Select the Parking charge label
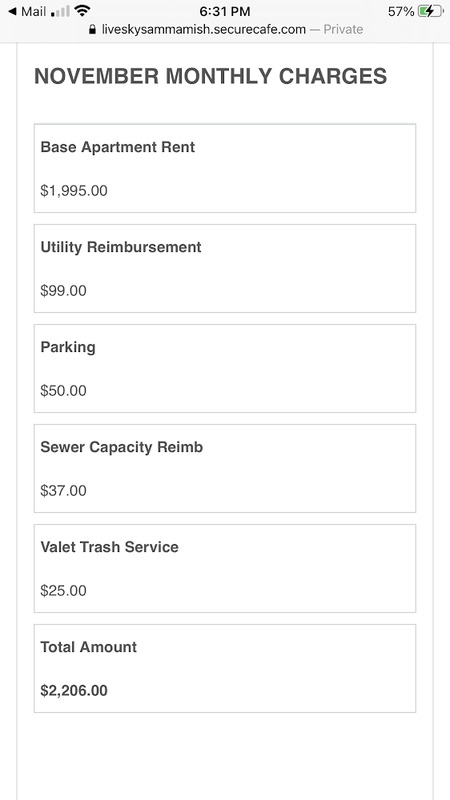 (68, 347)
